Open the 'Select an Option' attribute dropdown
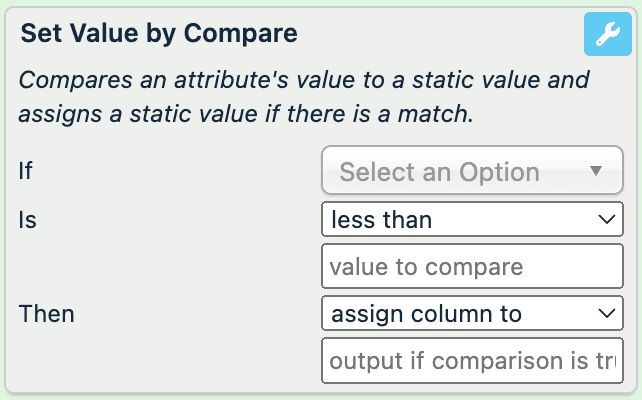 click(x=472, y=171)
